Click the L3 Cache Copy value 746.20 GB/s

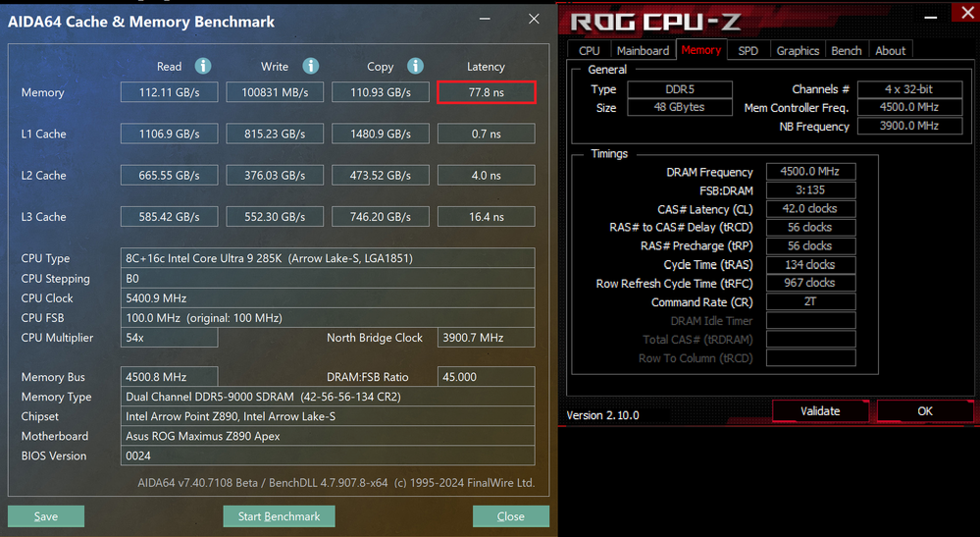pos(381,216)
